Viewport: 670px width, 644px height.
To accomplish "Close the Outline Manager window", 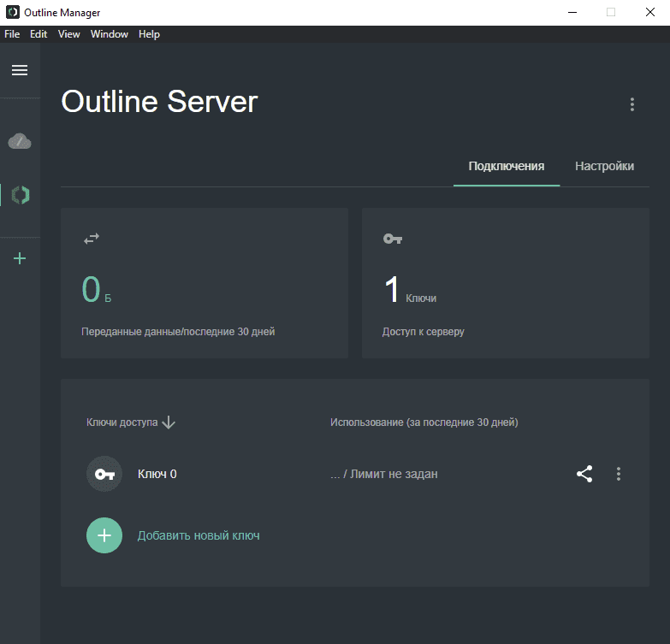I will (650, 12).
